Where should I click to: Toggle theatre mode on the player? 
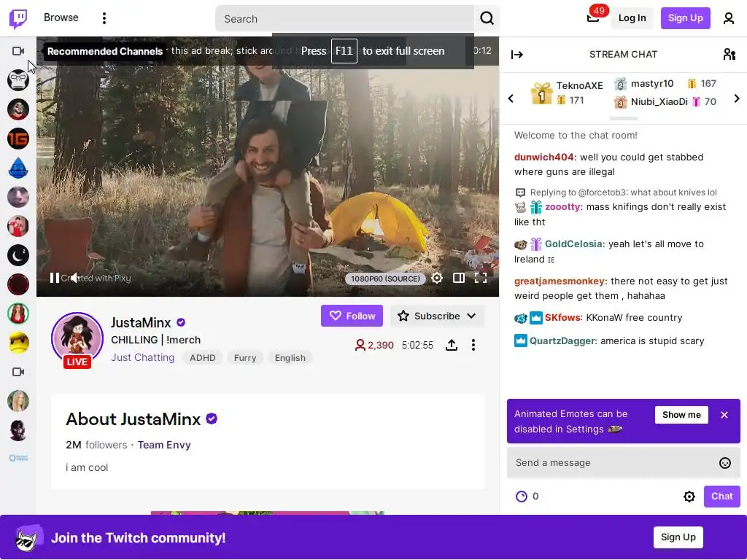coord(459,278)
